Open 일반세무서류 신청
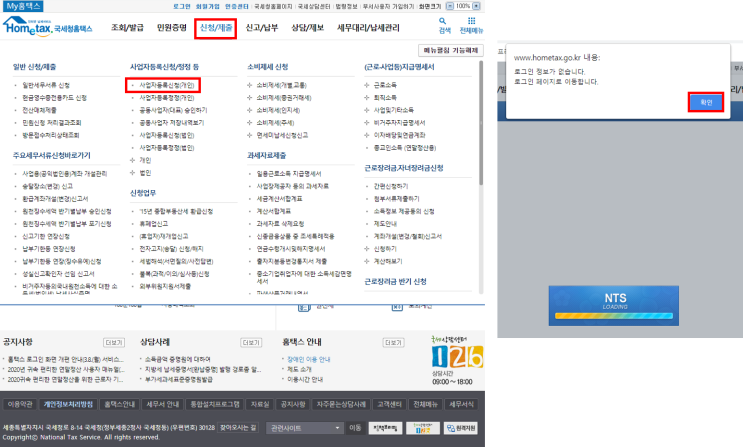The height and width of the screenshot is (447, 743). [x=46, y=85]
